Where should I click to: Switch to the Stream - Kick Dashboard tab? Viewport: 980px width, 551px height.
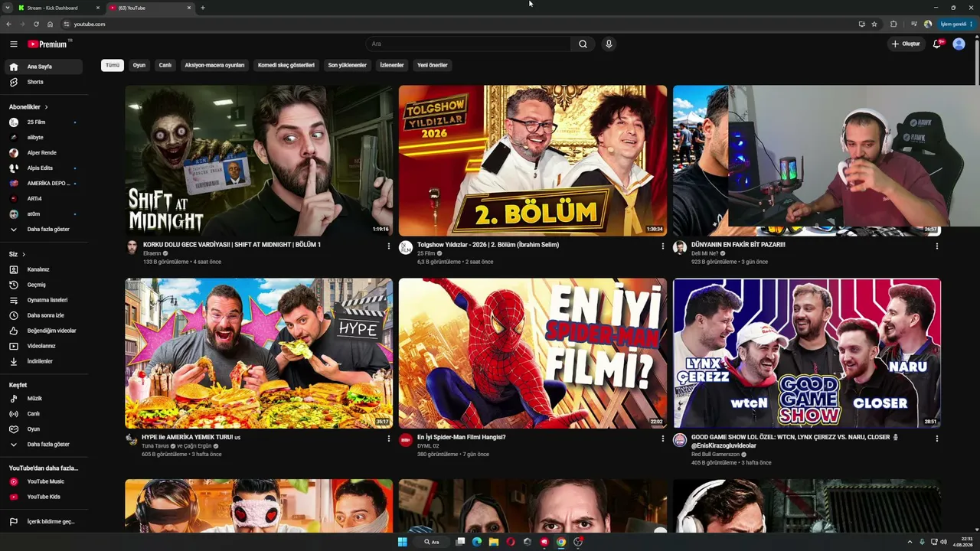click(60, 8)
